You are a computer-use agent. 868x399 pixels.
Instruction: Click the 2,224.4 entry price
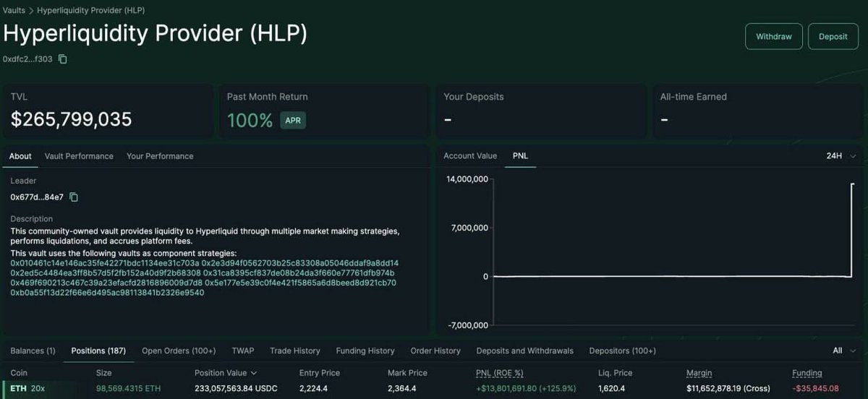tap(312, 389)
